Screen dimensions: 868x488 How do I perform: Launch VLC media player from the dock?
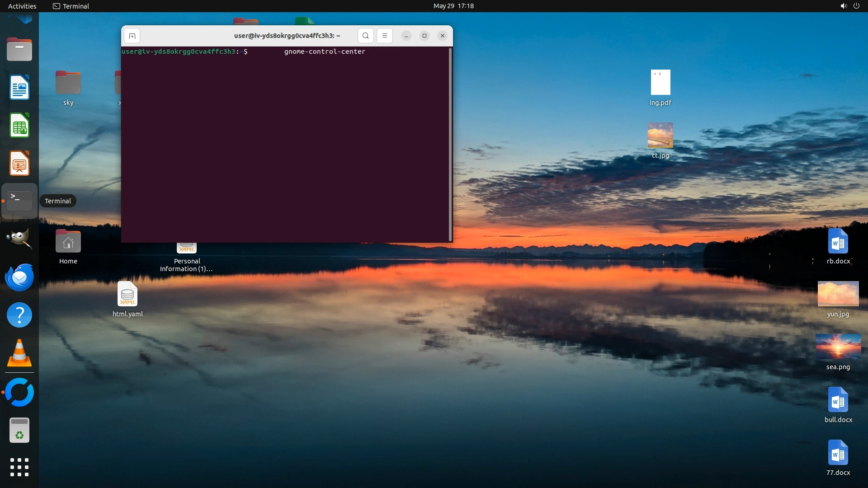(19, 353)
